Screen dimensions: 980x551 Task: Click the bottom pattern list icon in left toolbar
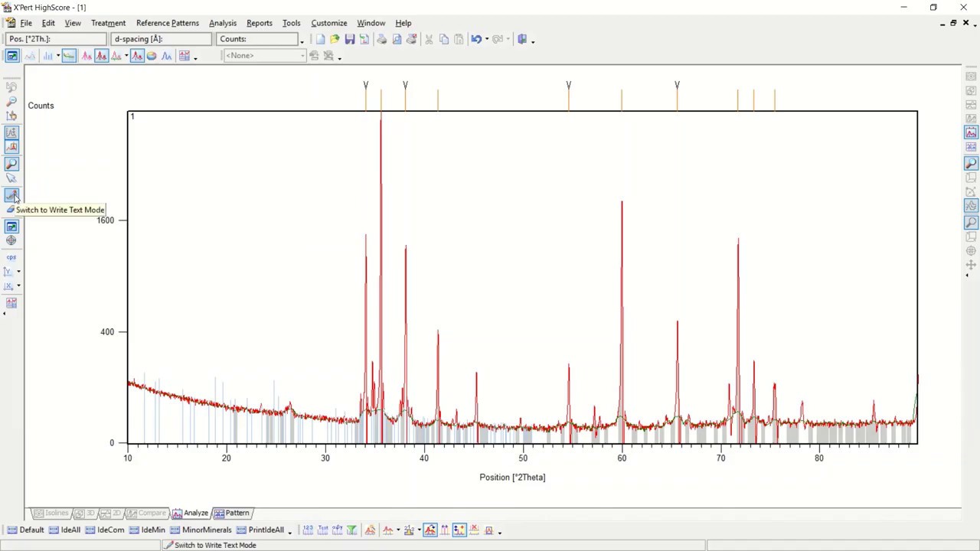11,302
